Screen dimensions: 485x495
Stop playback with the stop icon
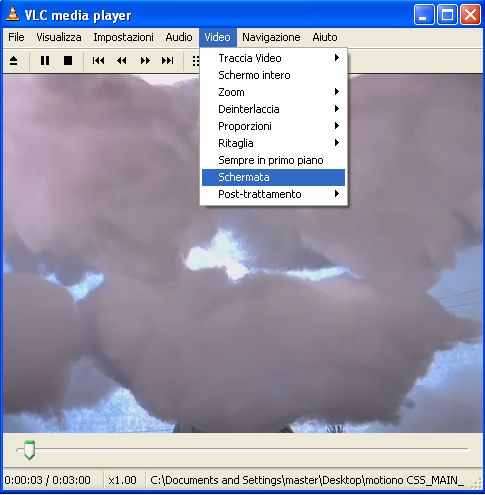click(68, 61)
